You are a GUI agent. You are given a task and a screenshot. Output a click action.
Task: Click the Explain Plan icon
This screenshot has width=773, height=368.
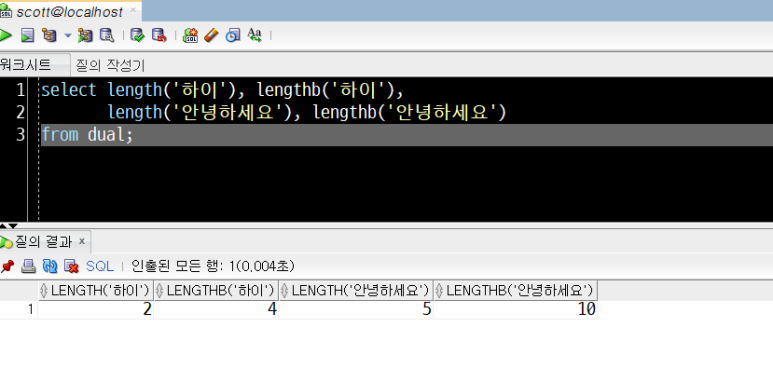click(x=49, y=35)
